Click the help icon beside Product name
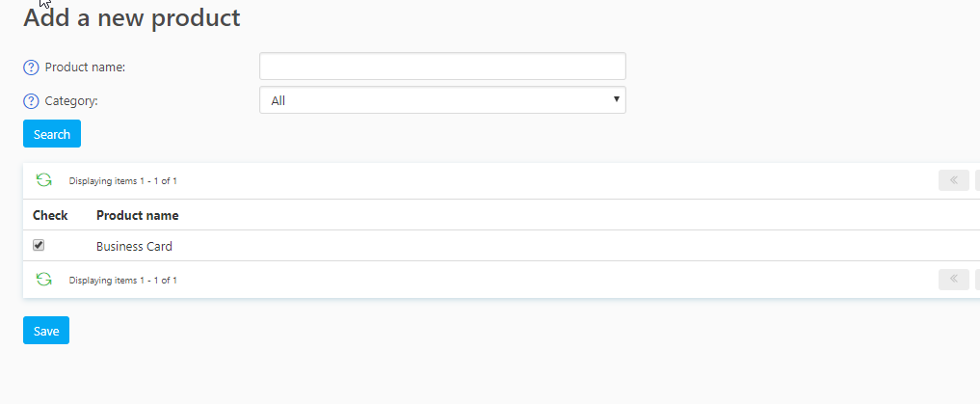Image resolution: width=980 pixels, height=404 pixels. pos(31,67)
